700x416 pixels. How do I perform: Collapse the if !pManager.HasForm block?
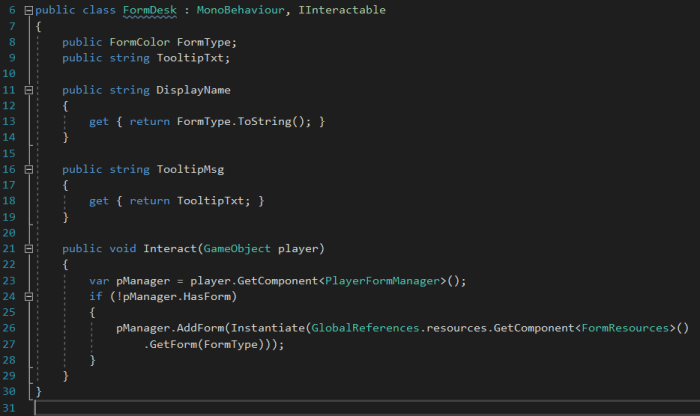click(29, 296)
